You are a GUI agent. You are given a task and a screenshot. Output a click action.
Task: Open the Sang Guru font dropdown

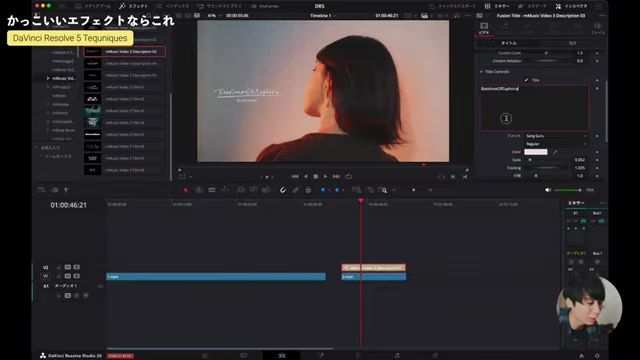(556, 136)
